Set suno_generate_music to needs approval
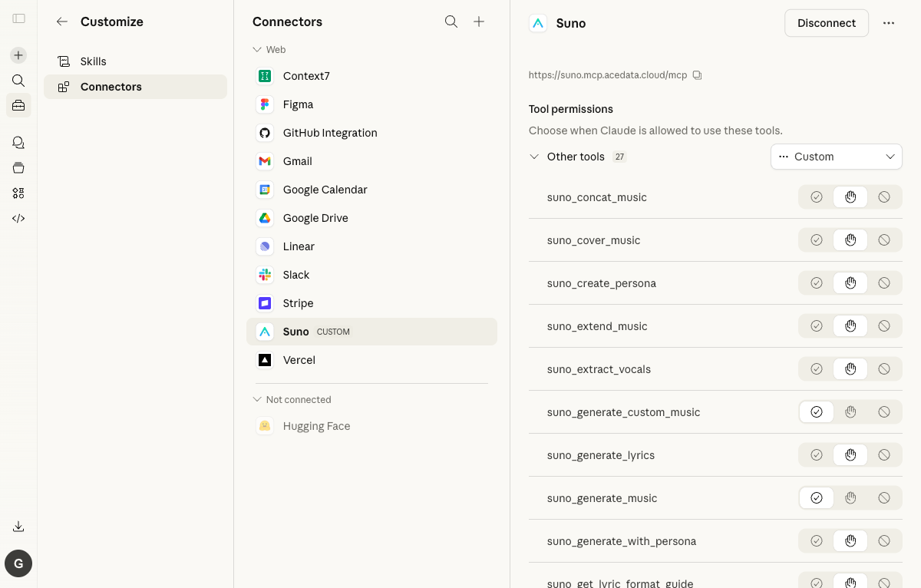Screen dimensions: 921x588 (x=850, y=498)
